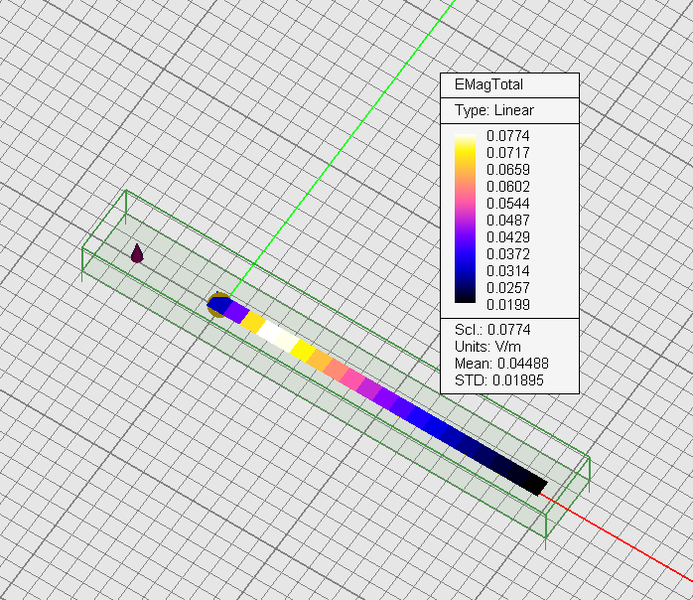Click the 0.0774 maximum scale value

(x=508, y=136)
